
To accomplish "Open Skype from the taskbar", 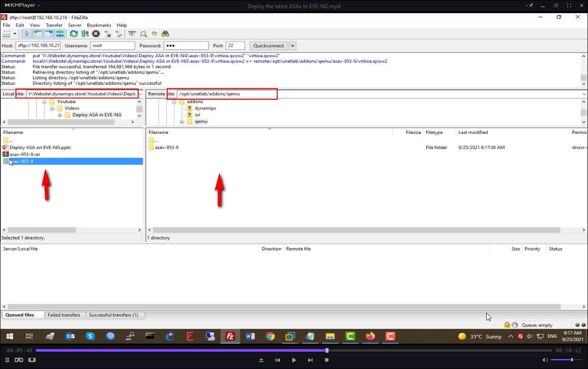I will (x=90, y=336).
